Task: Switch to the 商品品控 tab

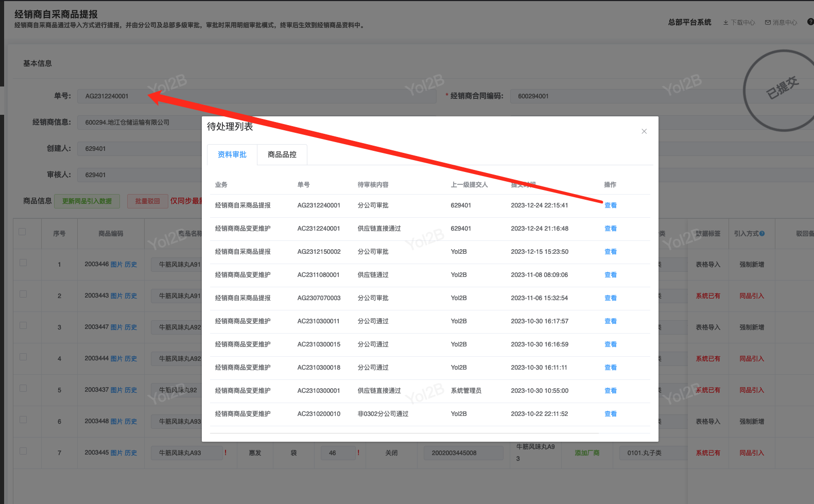Action: (282, 154)
